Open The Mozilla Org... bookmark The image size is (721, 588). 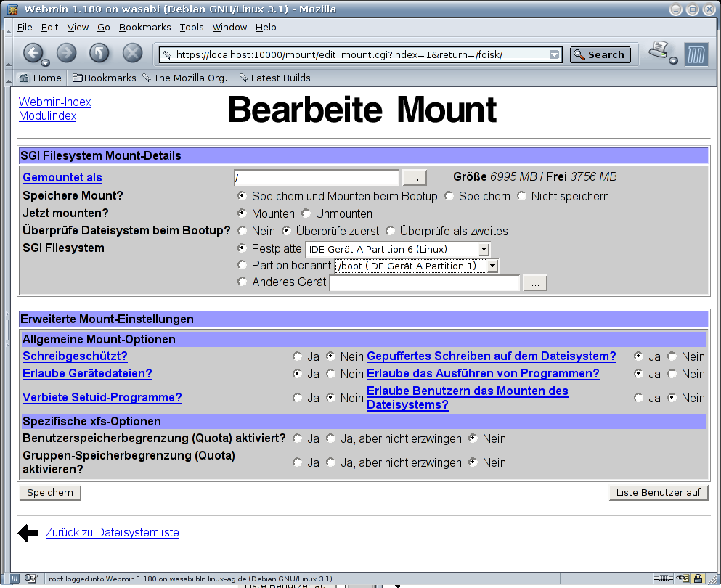[x=187, y=78]
